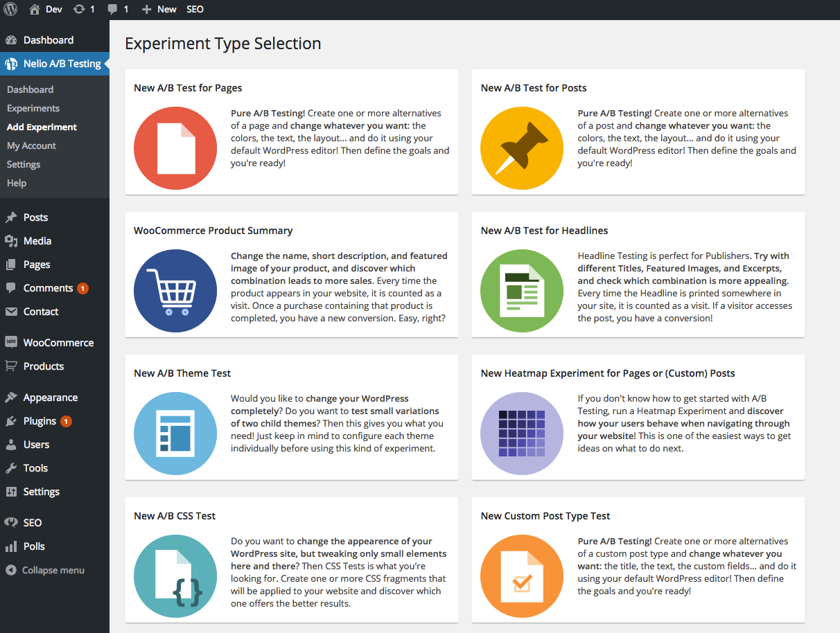Open comments bubble in the top bar
The width and height of the screenshot is (840, 633).
(118, 9)
